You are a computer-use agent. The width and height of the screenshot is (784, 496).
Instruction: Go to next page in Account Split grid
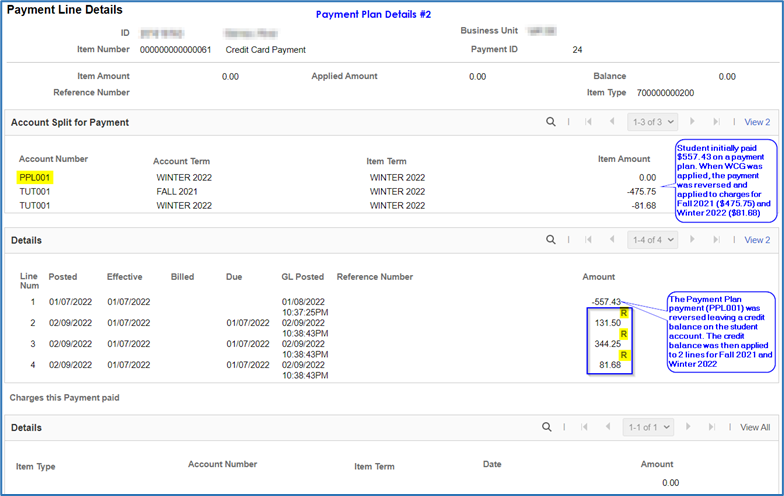pyautogui.click(x=692, y=122)
